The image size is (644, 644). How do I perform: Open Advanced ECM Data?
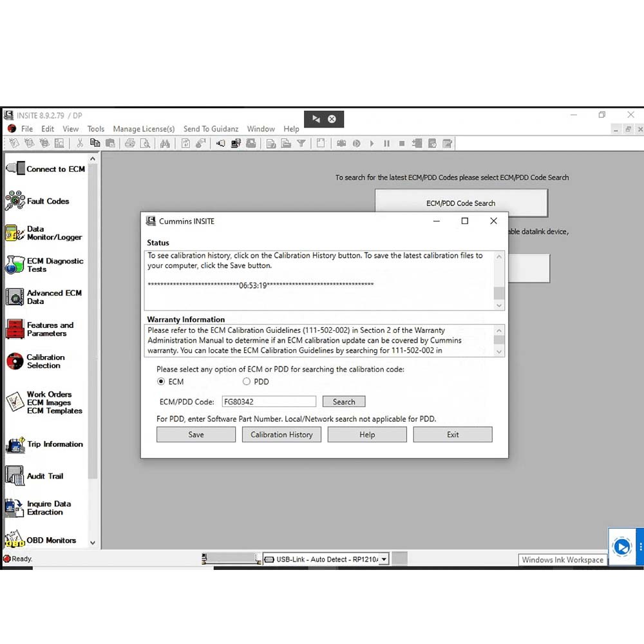(x=44, y=297)
